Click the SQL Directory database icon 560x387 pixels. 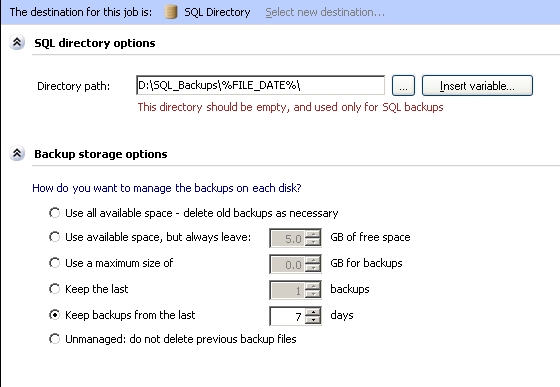click(171, 12)
